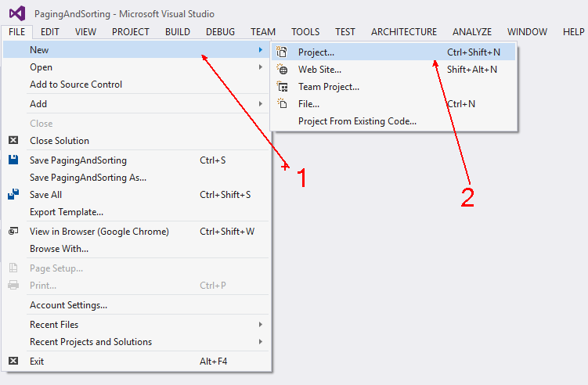588x385 pixels.
Task: Select Project From Existing Code
Action: coord(357,121)
